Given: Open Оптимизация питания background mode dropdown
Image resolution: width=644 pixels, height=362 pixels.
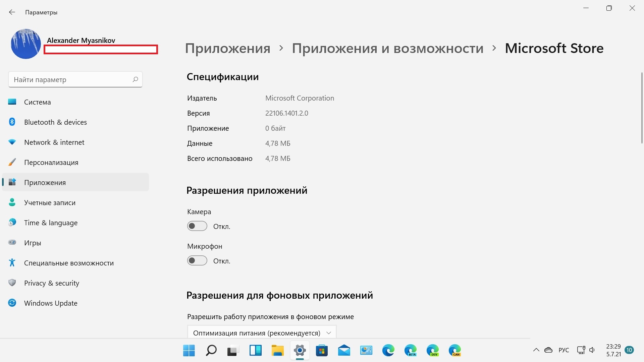Looking at the screenshot, I should pyautogui.click(x=262, y=333).
